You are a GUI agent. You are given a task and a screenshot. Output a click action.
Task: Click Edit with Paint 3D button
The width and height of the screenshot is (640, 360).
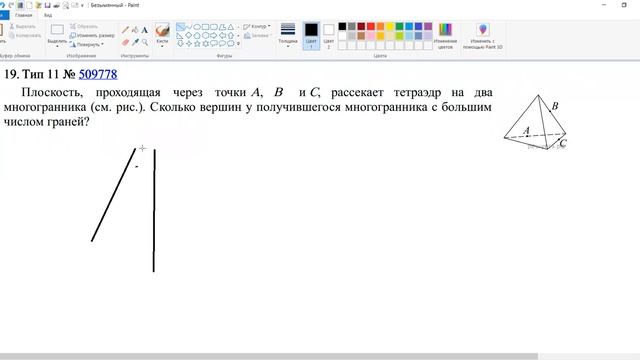[483, 36]
